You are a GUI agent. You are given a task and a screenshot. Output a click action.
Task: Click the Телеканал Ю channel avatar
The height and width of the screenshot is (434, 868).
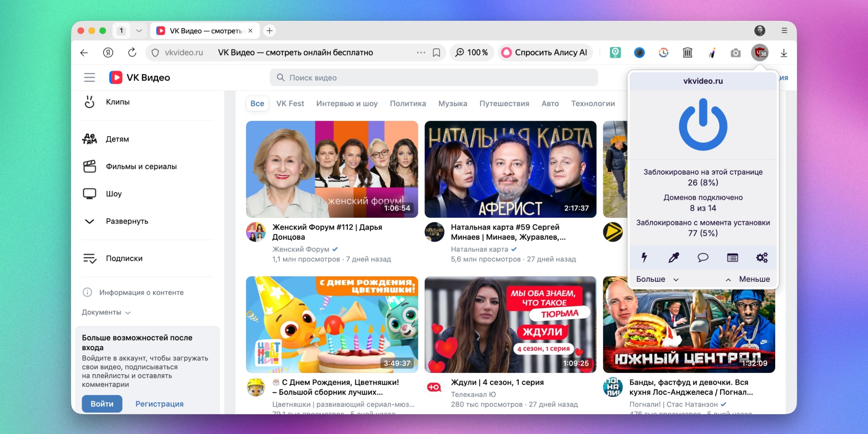[434, 387]
